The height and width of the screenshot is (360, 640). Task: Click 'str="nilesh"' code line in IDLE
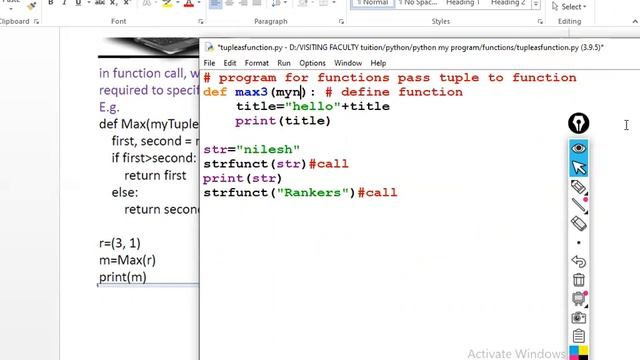(251, 149)
